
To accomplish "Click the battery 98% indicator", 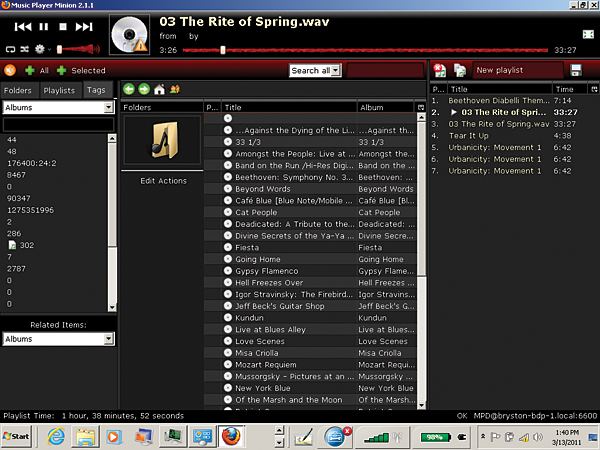I will pyautogui.click(x=434, y=437).
